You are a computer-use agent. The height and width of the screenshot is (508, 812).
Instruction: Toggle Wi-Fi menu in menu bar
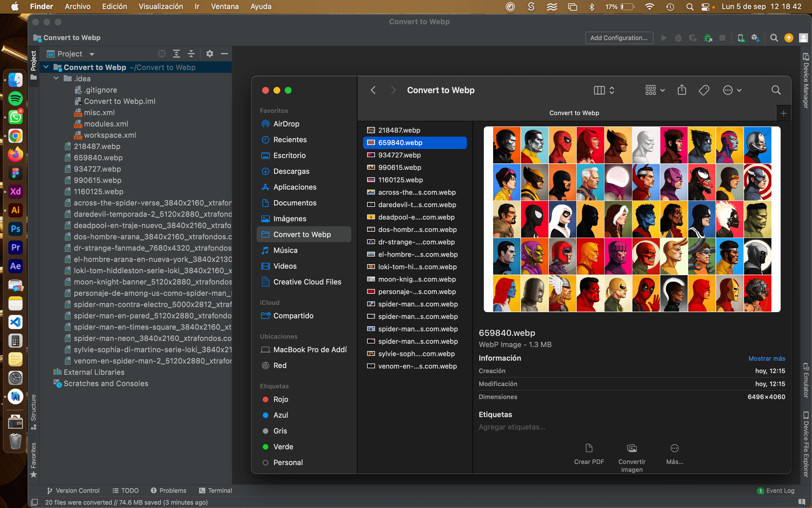click(x=649, y=7)
